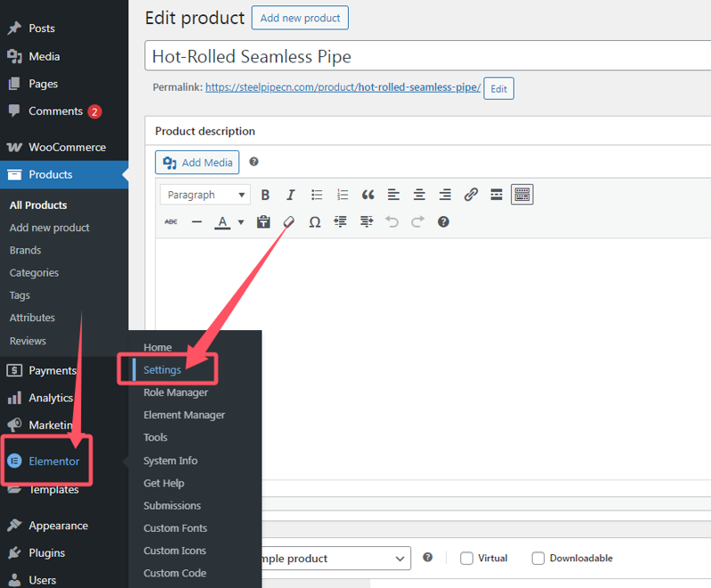Open Brands submenu item
Viewport: 711px width, 588px height.
(x=26, y=250)
